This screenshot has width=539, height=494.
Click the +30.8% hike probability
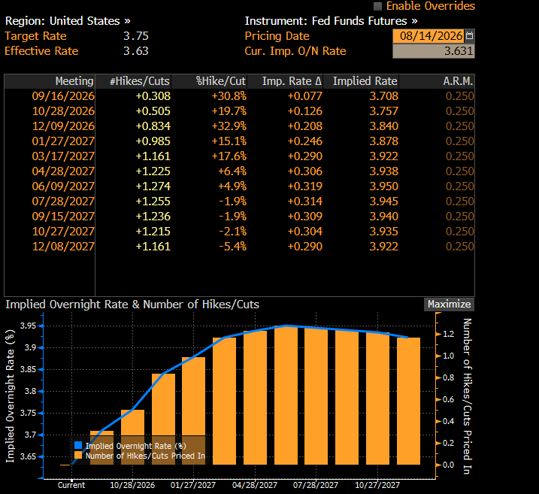tap(229, 96)
